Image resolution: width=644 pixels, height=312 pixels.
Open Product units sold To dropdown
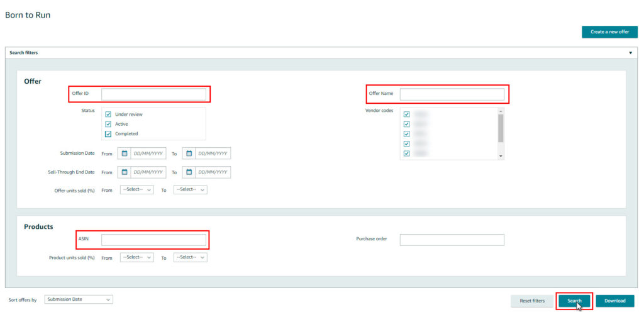pos(190,257)
